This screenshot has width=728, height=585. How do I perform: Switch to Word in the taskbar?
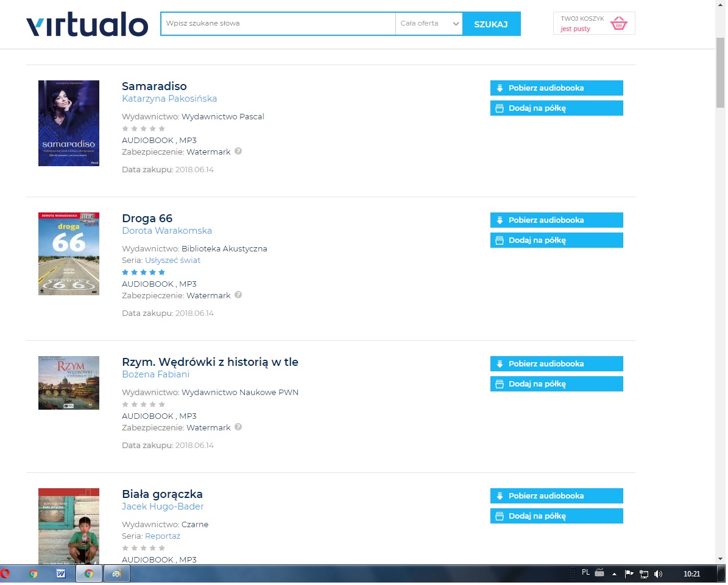61,574
